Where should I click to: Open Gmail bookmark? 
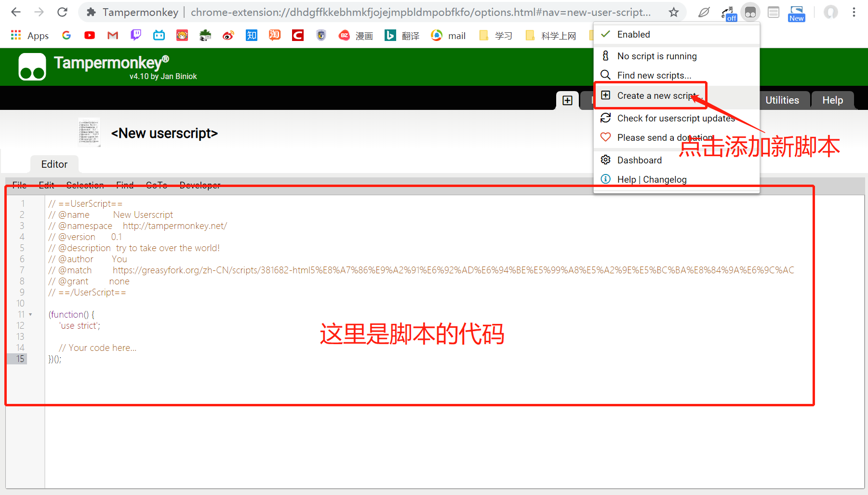[x=113, y=35]
